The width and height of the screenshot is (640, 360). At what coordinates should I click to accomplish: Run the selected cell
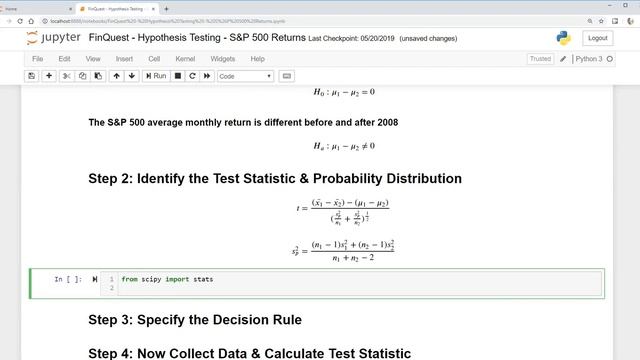[x=156, y=76]
